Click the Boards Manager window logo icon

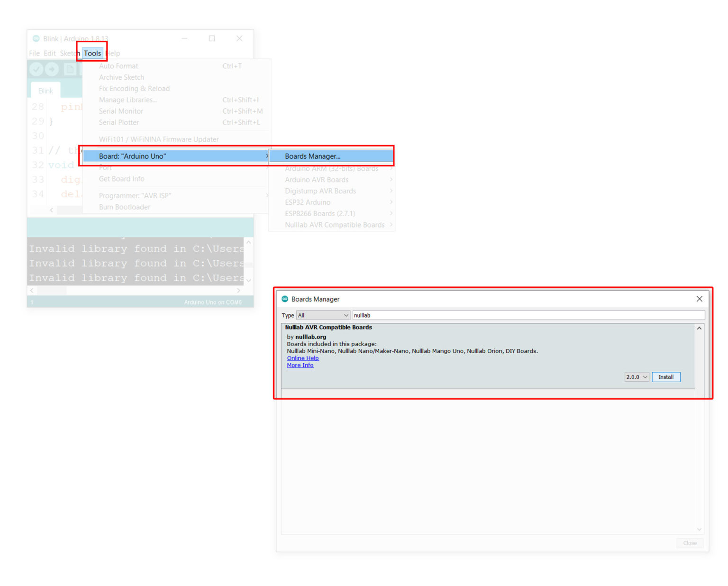285,299
